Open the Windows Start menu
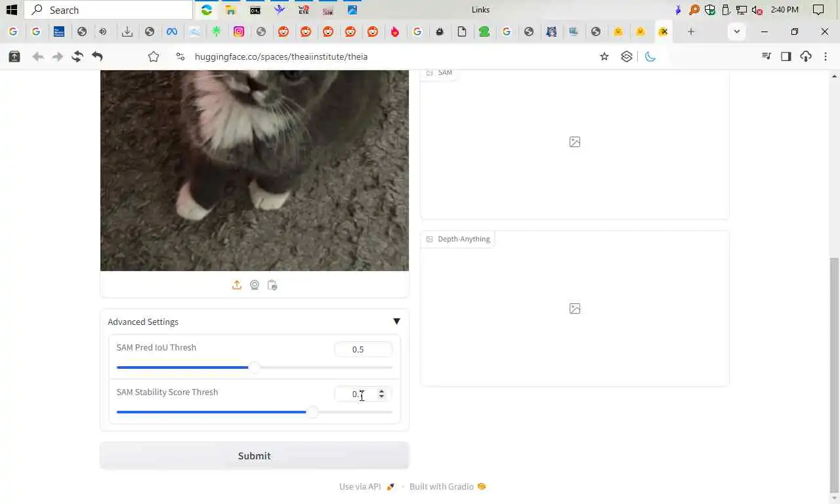Screen dimensions: 840x504 tap(11, 10)
